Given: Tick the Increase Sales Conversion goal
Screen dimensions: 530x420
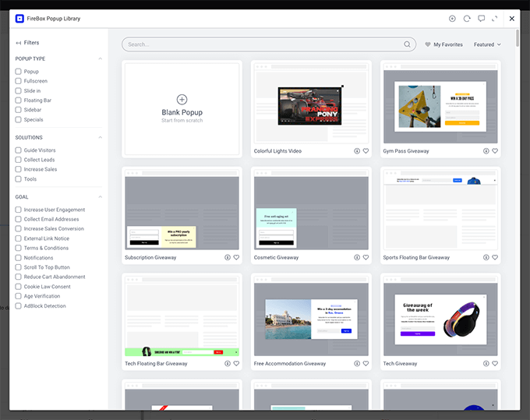Looking at the screenshot, I should click(x=18, y=229).
